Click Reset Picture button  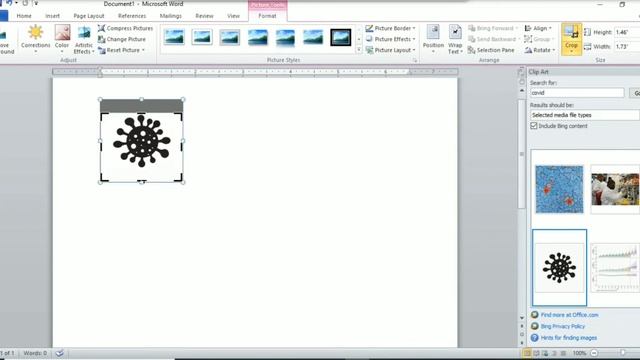[x=119, y=50]
